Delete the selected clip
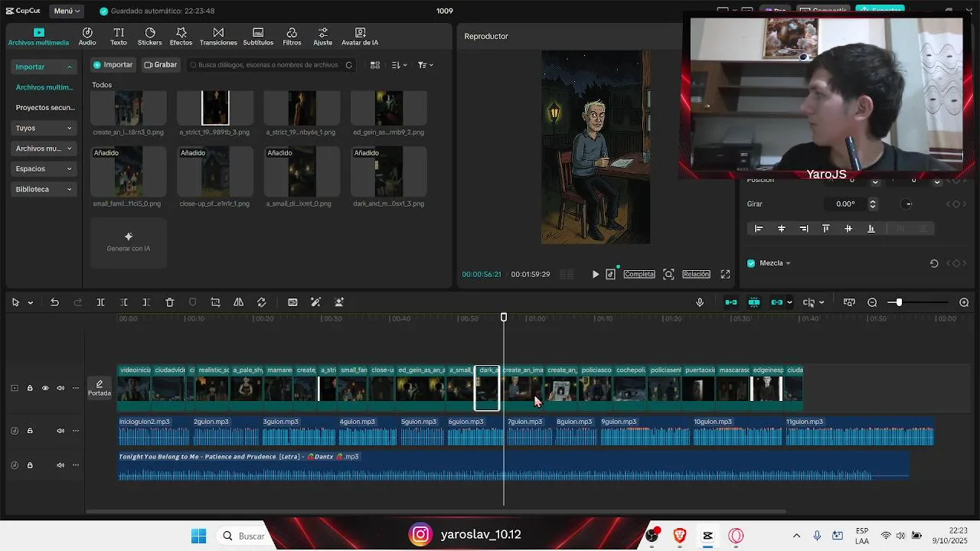This screenshot has height=551, width=980. 170,302
